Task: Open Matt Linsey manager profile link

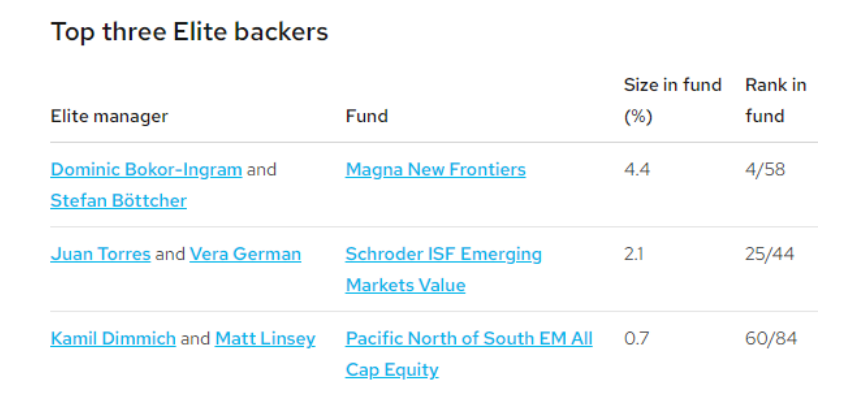Action: click(x=265, y=339)
